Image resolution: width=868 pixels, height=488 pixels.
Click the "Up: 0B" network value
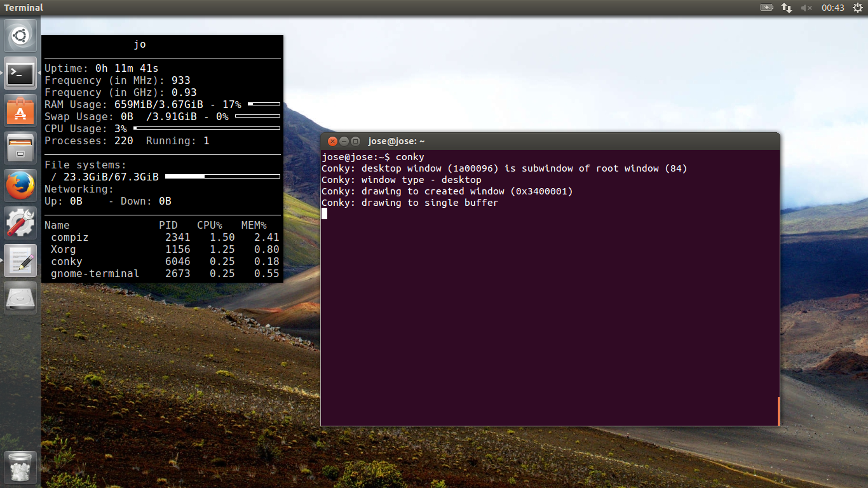[64, 201]
